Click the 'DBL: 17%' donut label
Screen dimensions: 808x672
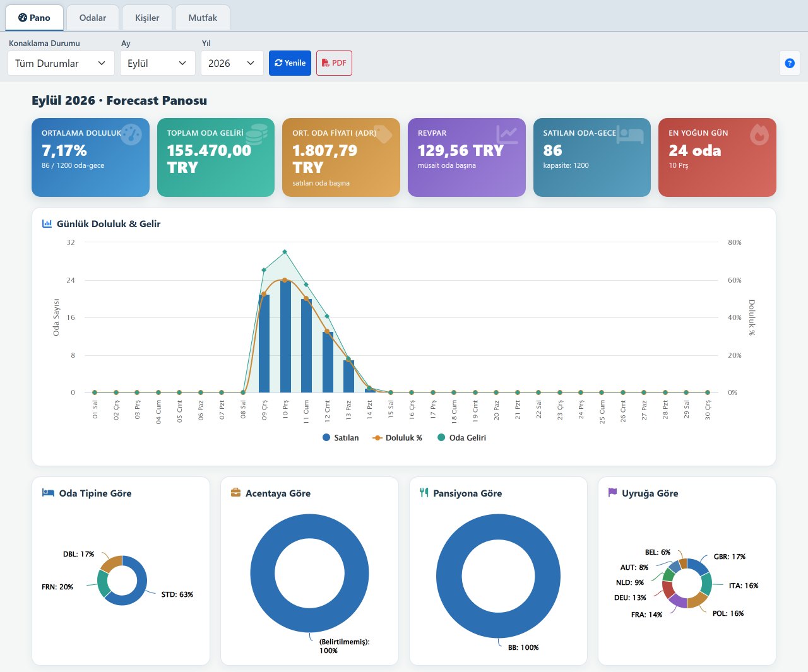78,554
